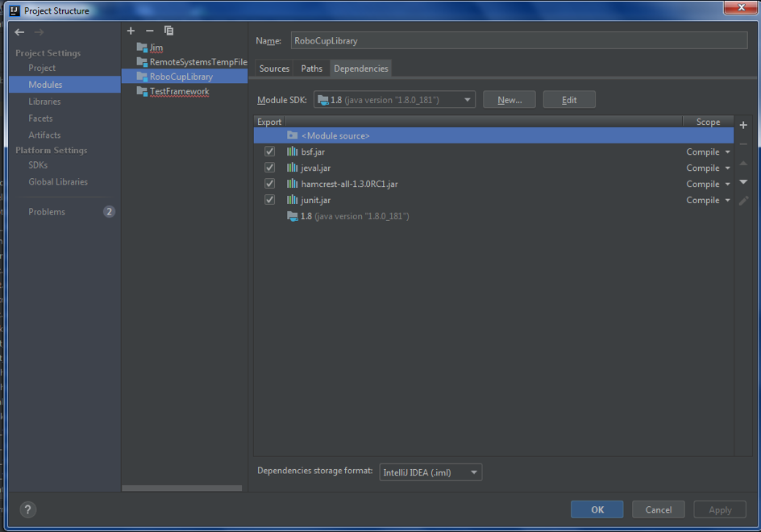Close the Project Structure dialog
This screenshot has height=532, width=761.
(741, 7)
